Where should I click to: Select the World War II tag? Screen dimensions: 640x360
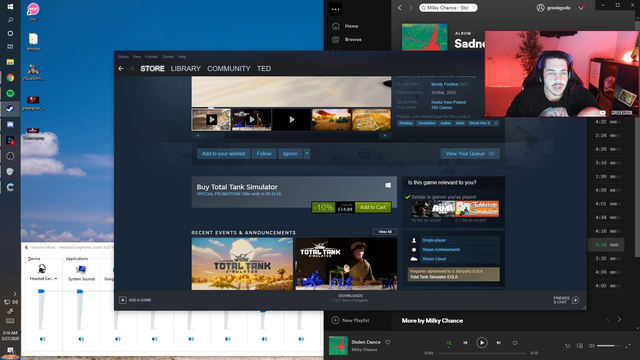tap(479, 123)
